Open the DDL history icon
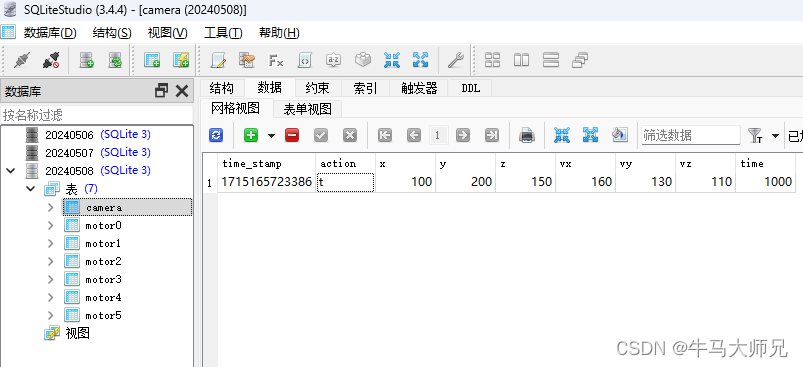The width and height of the screenshot is (803, 367). (x=247, y=60)
